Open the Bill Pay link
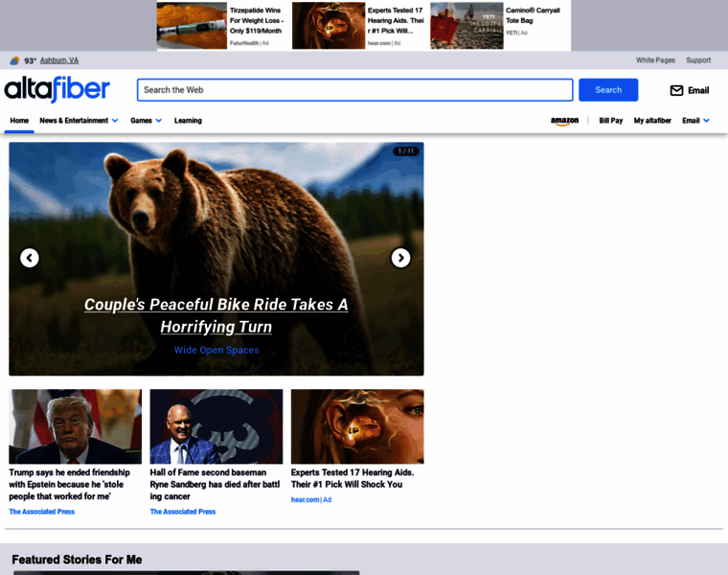Viewport: 728px width, 575px height. 610,121
